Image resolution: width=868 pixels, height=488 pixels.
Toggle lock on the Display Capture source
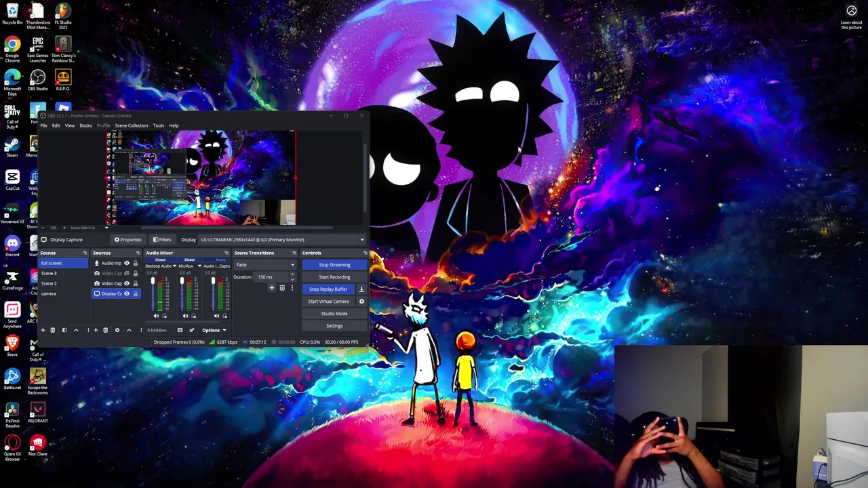point(136,293)
